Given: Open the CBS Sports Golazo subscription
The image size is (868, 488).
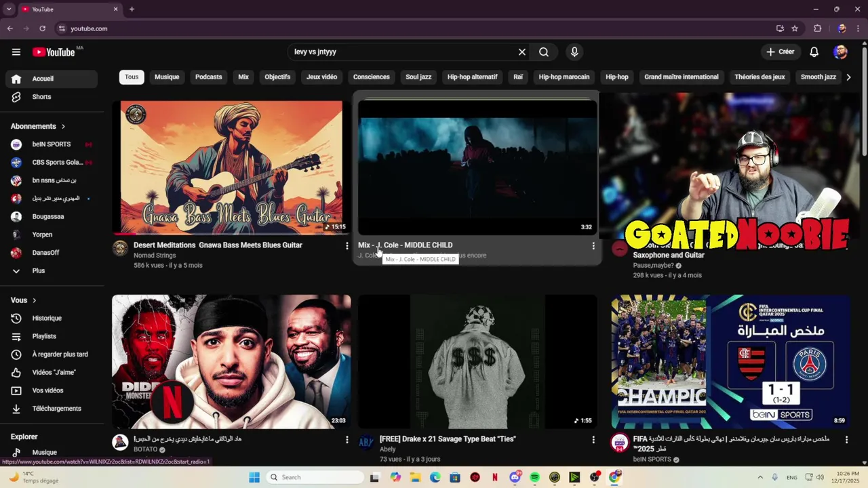Looking at the screenshot, I should 52,162.
